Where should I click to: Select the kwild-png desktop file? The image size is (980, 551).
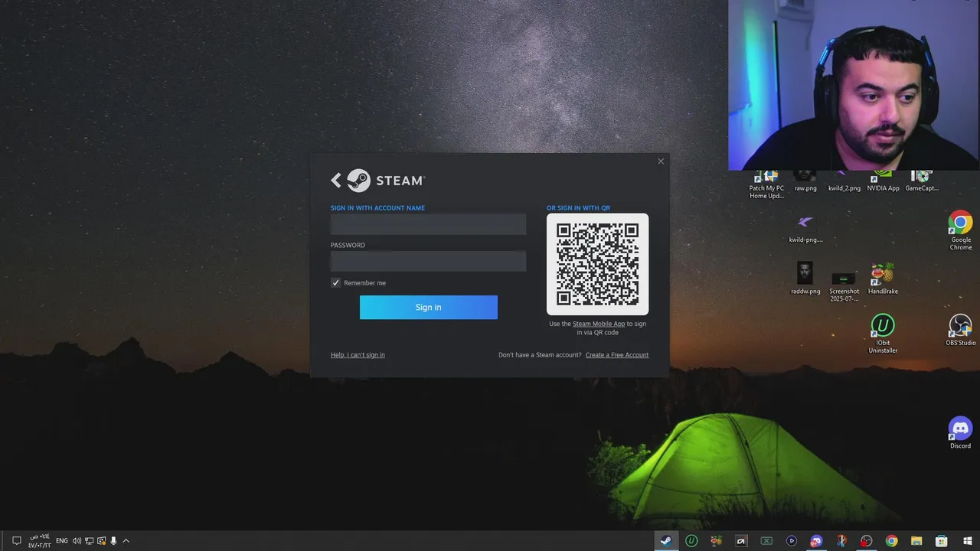coord(805,229)
